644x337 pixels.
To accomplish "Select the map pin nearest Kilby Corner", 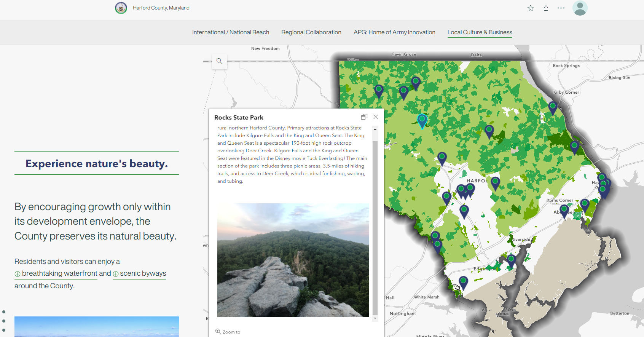I will [553, 108].
